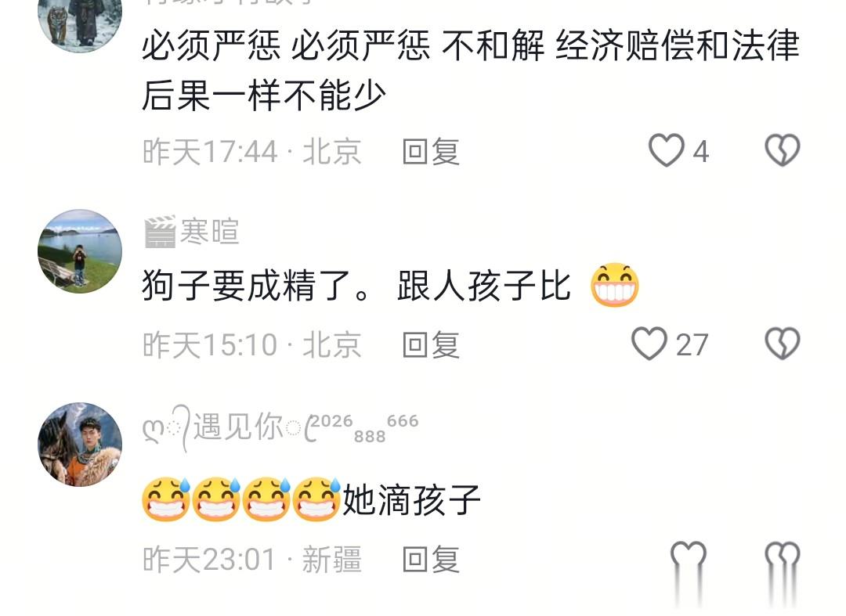Dislike the 寒暄 comment via broken heart
The image size is (846, 616).
click(x=783, y=344)
